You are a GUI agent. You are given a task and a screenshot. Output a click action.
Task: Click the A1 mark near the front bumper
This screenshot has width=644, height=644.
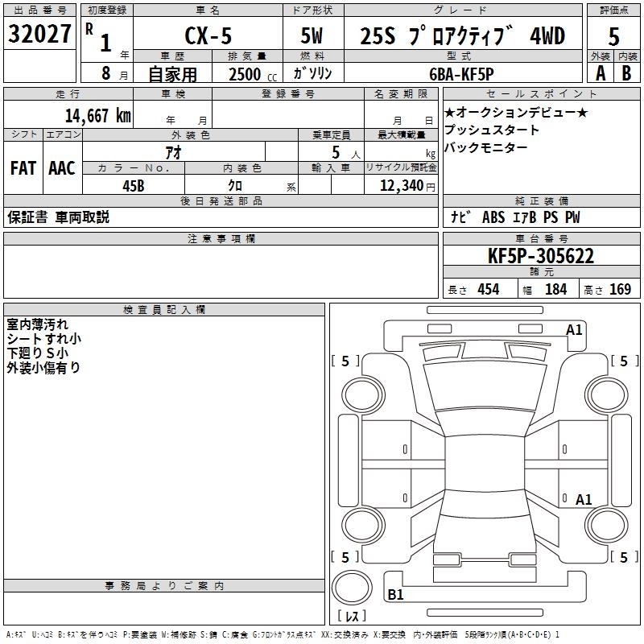point(574,329)
